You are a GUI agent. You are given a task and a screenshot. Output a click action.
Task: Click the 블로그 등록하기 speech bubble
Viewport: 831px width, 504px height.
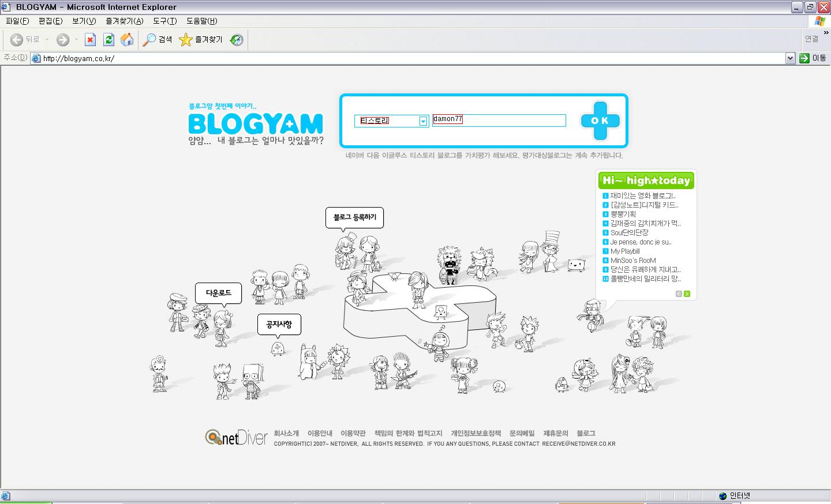pyautogui.click(x=354, y=217)
